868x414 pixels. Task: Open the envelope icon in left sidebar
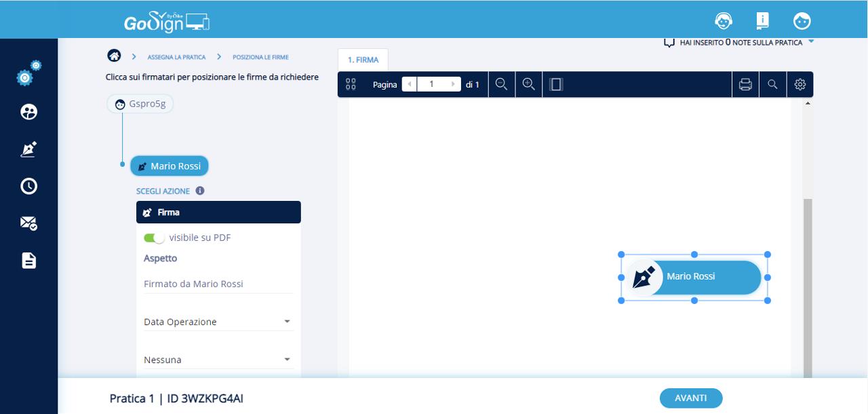tap(28, 223)
